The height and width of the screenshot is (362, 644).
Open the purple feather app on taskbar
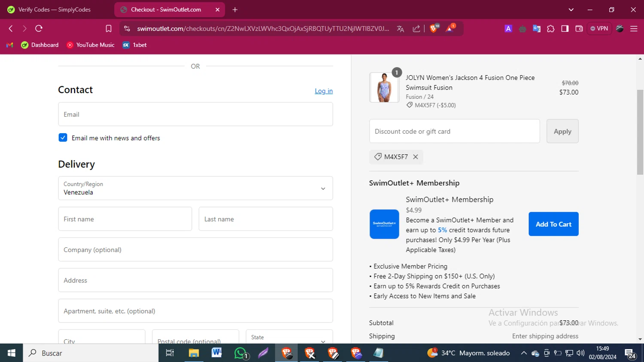[x=263, y=353]
